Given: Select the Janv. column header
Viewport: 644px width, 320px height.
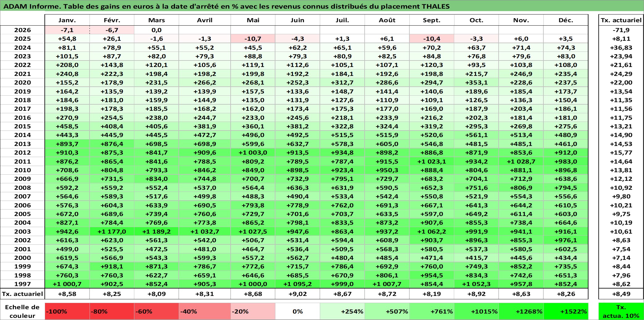Looking at the screenshot, I should tap(67, 20).
